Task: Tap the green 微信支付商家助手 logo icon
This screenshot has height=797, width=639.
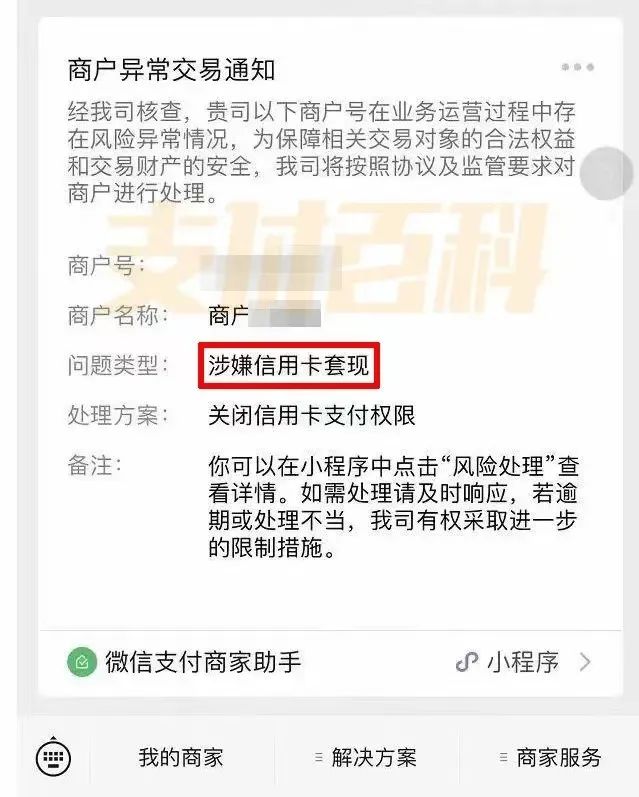Action: tap(82, 662)
